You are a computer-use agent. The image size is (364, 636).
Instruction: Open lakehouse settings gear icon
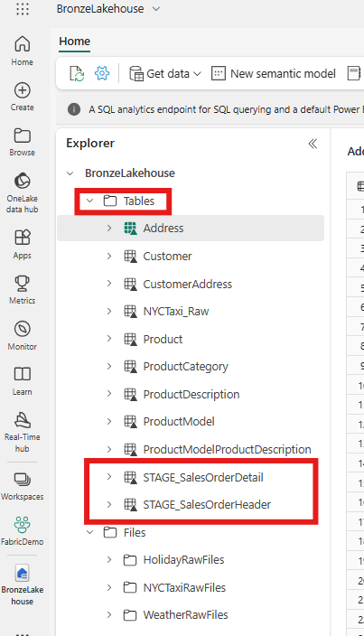[x=102, y=73]
